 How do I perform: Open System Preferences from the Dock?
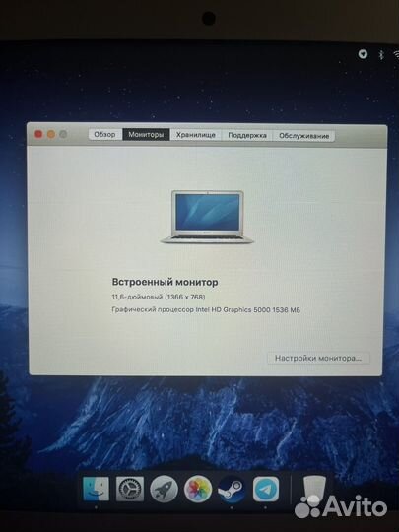click(130, 489)
